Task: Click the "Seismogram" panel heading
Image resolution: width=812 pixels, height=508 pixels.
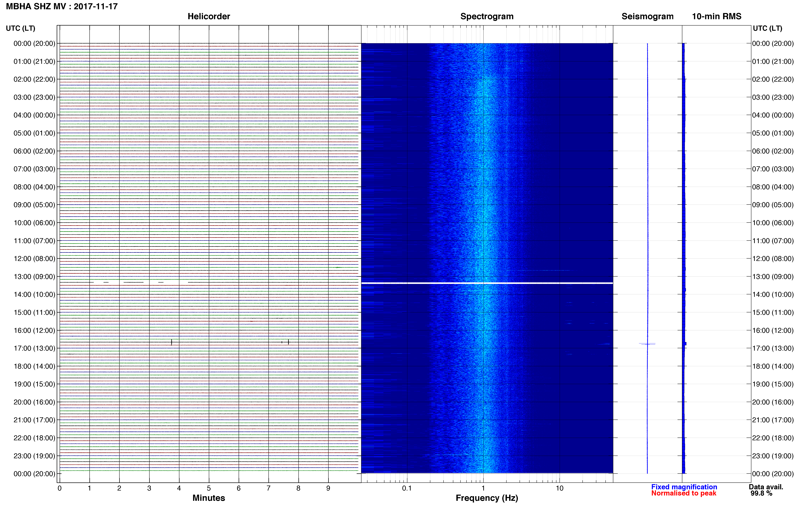Action: pyautogui.click(x=648, y=16)
